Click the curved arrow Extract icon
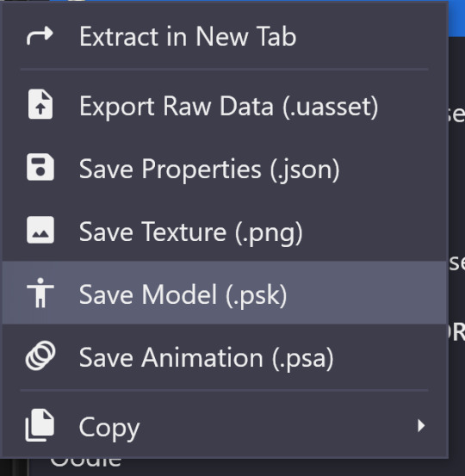This screenshot has width=465, height=476. click(40, 36)
